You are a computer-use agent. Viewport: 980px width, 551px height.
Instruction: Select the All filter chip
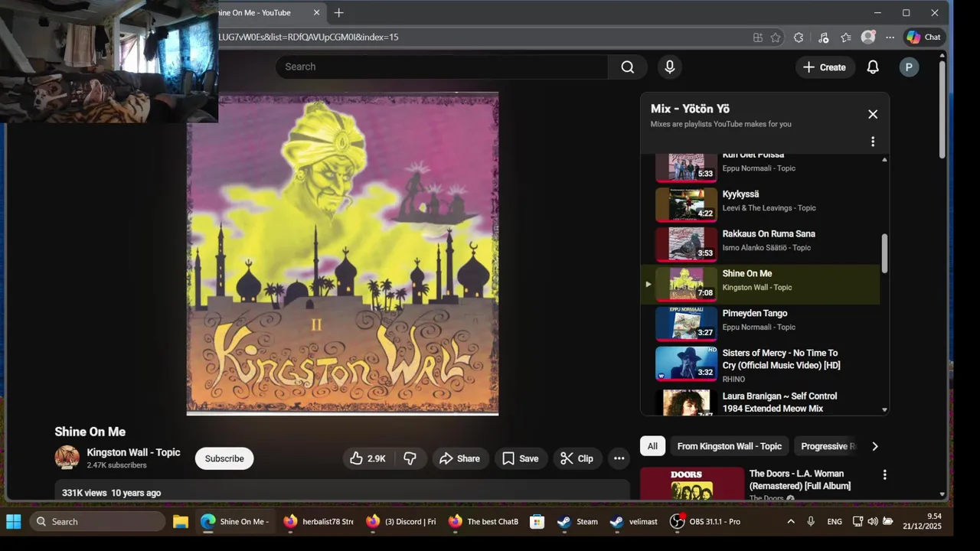652,446
